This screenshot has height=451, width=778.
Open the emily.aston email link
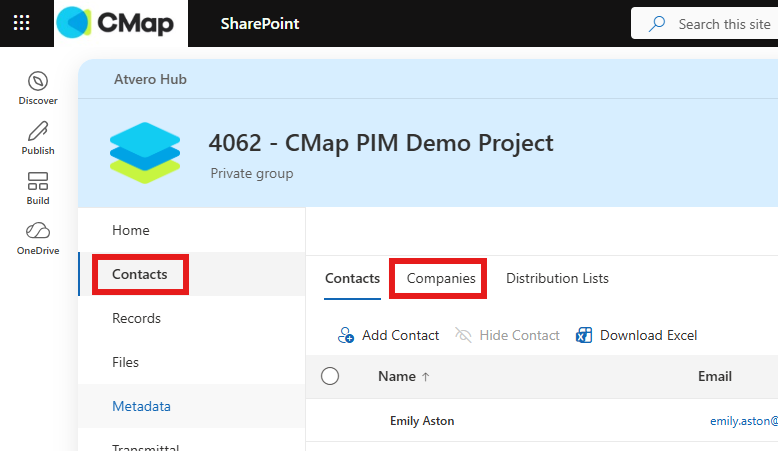744,421
